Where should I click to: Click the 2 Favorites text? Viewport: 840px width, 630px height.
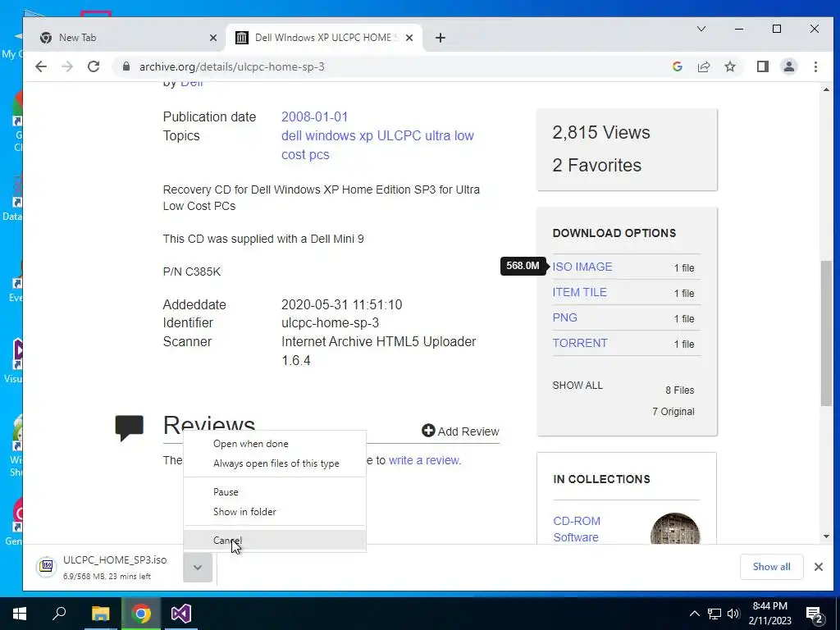[x=597, y=165]
